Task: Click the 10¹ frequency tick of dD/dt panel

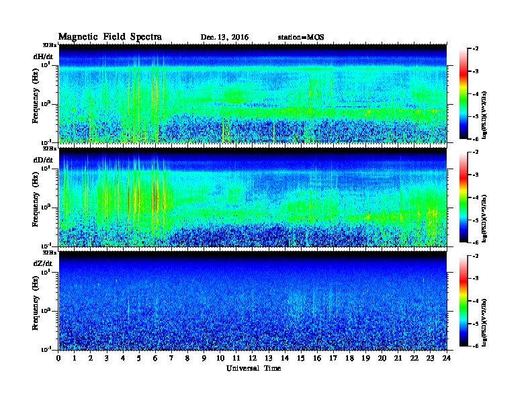Action: coord(46,168)
